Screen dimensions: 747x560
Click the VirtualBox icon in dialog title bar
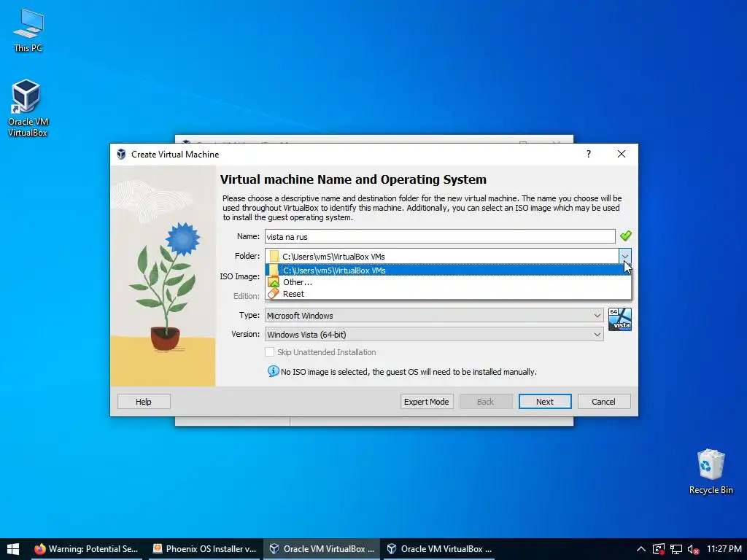pyautogui.click(x=122, y=155)
